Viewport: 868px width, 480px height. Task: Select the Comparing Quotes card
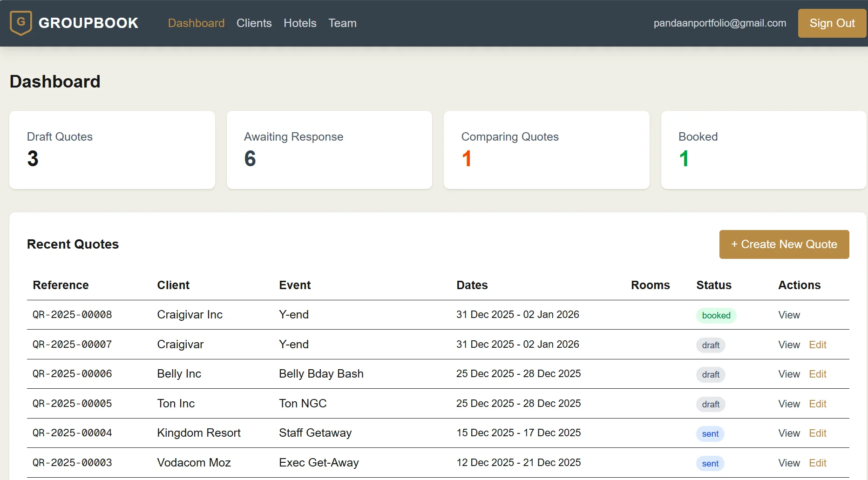pos(547,150)
